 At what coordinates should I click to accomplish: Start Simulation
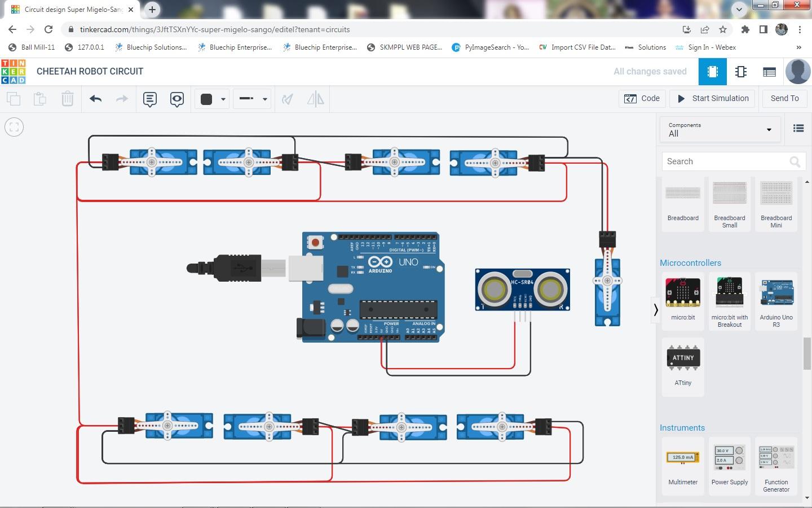pyautogui.click(x=713, y=98)
